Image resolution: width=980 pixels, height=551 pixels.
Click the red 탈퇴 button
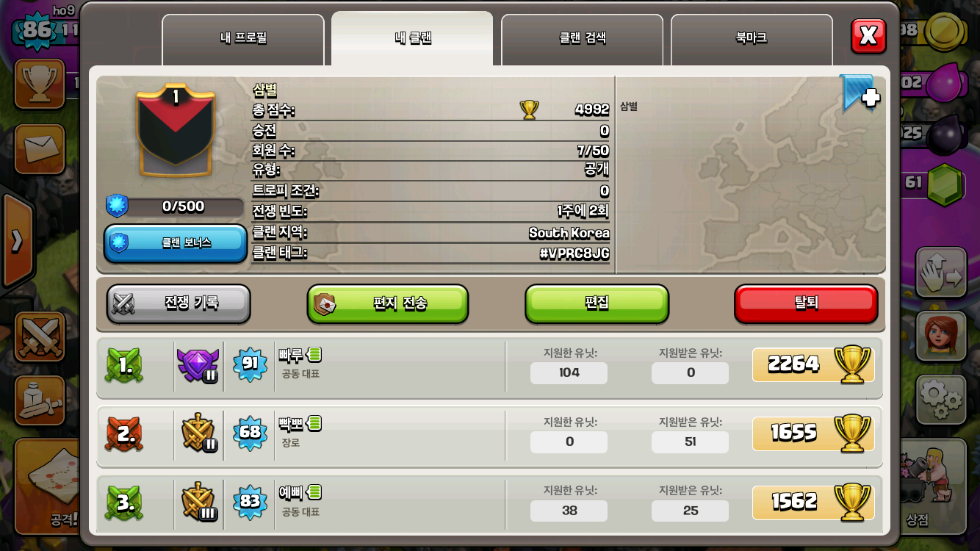[x=806, y=303]
